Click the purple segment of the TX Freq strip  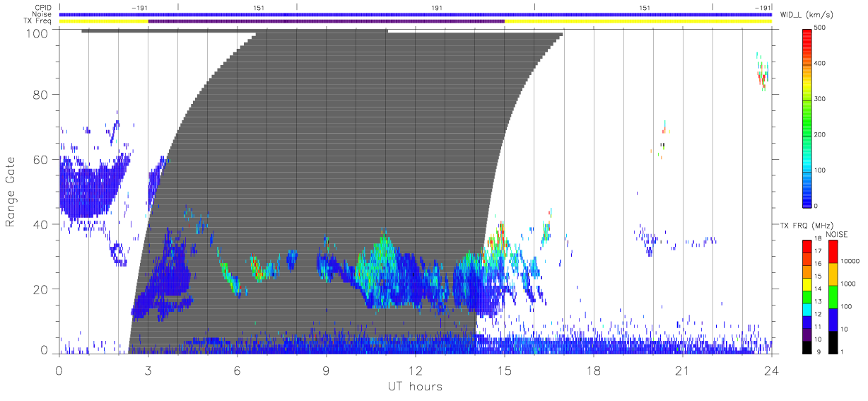click(x=327, y=21)
